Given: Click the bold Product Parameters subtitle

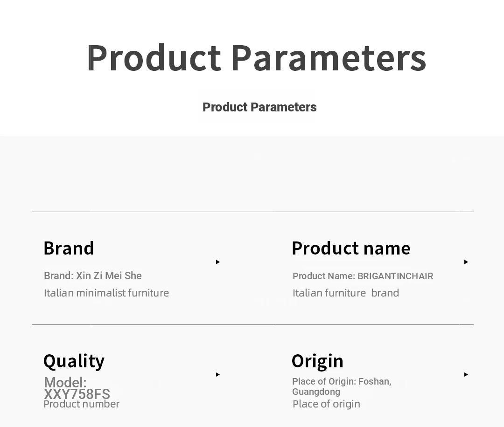Looking at the screenshot, I should coord(259,107).
